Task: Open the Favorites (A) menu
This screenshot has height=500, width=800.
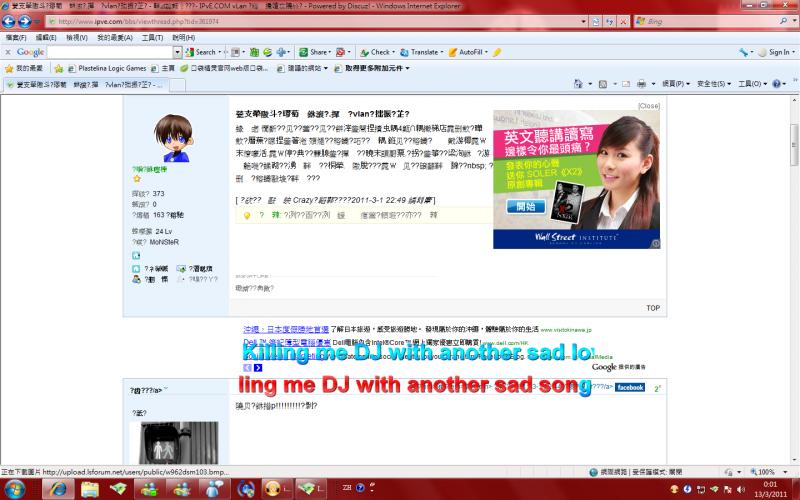Action: pos(115,38)
